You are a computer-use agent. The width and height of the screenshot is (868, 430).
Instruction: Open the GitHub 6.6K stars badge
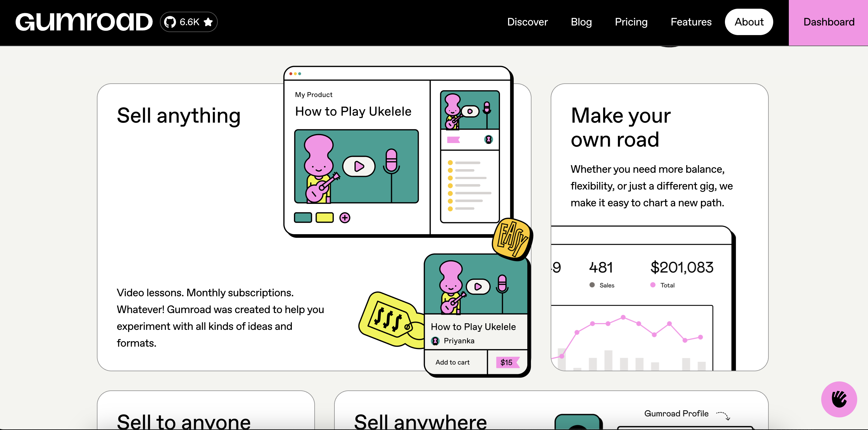[189, 22]
